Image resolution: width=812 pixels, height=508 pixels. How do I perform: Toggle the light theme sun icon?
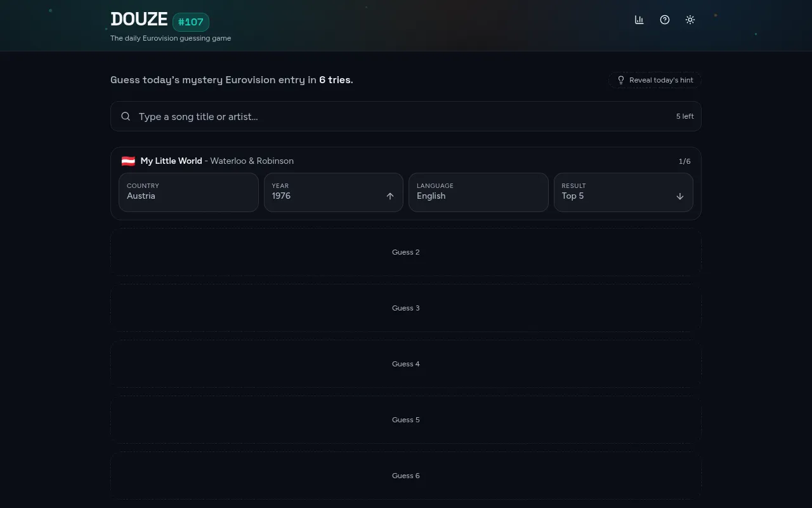pos(690,20)
